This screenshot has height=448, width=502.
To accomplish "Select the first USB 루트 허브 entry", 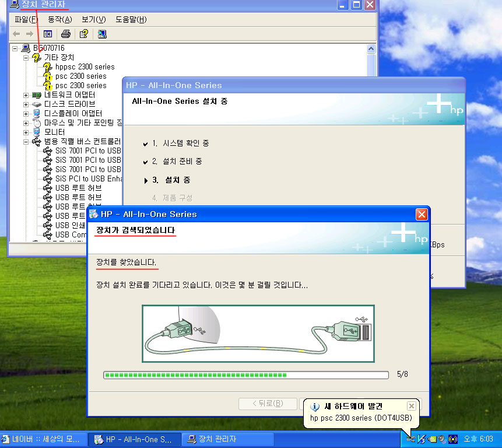I will point(79,188).
